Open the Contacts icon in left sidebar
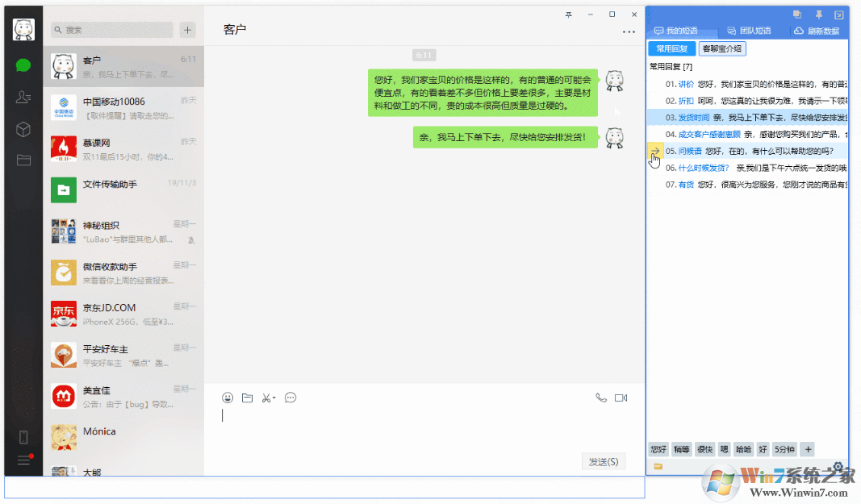Image resolution: width=861 pixels, height=504 pixels. click(x=23, y=98)
